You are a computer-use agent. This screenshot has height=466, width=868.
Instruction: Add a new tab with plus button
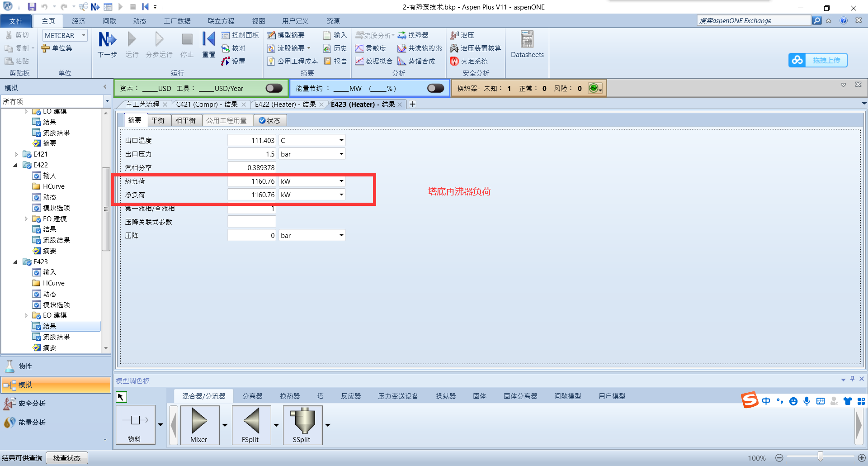412,105
